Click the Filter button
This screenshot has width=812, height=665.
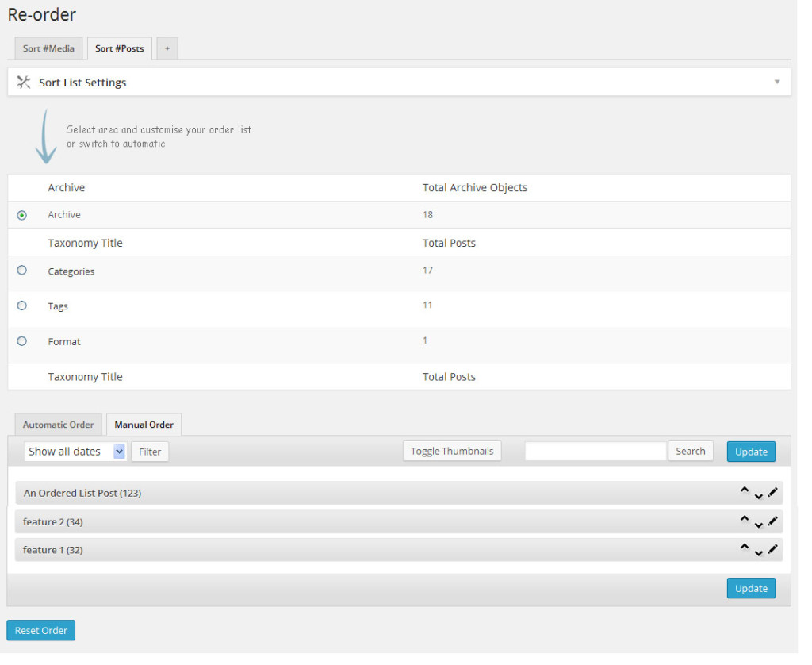[x=152, y=459]
